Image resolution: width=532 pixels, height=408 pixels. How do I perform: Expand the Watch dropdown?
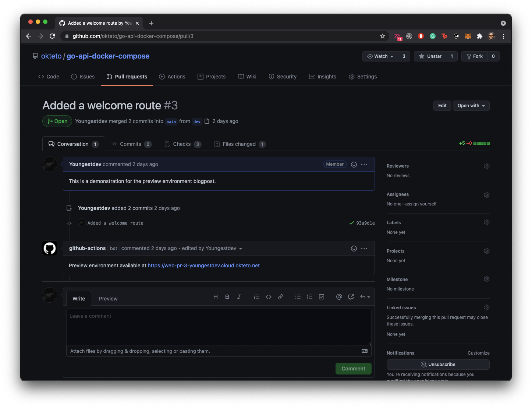380,56
